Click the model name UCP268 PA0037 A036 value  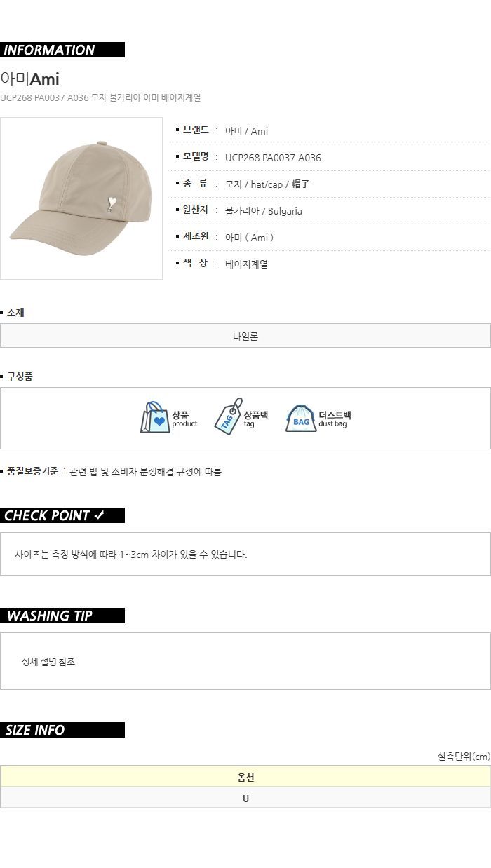point(273,158)
